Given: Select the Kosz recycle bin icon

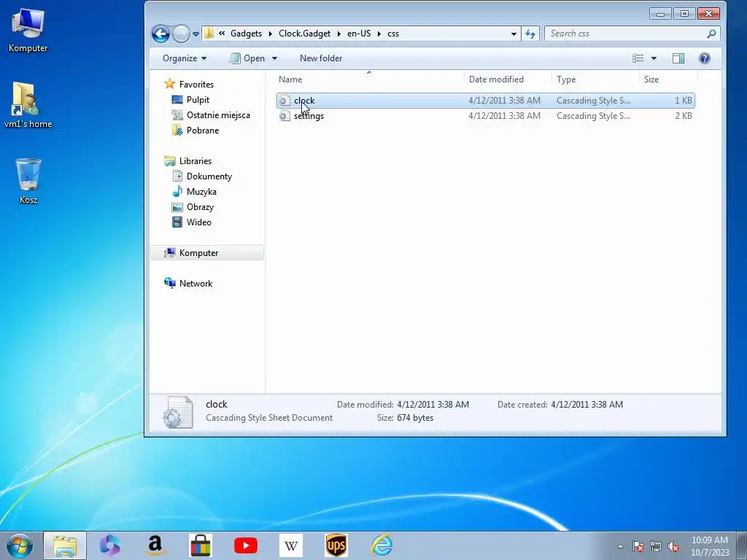Looking at the screenshot, I should click(x=28, y=181).
